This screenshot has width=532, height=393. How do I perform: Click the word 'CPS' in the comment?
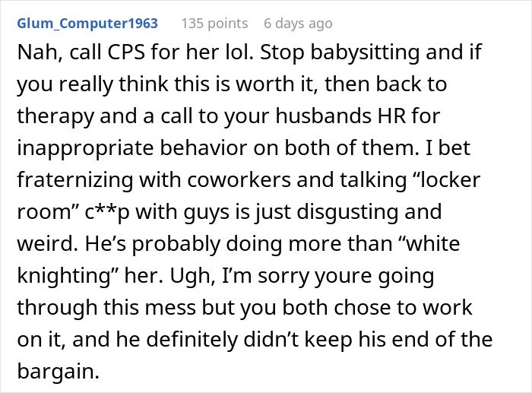point(126,52)
